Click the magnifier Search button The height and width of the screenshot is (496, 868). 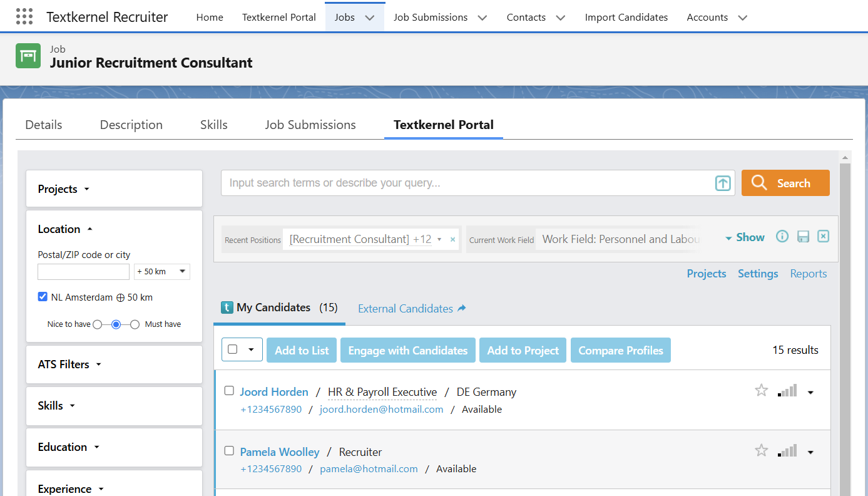[785, 183]
